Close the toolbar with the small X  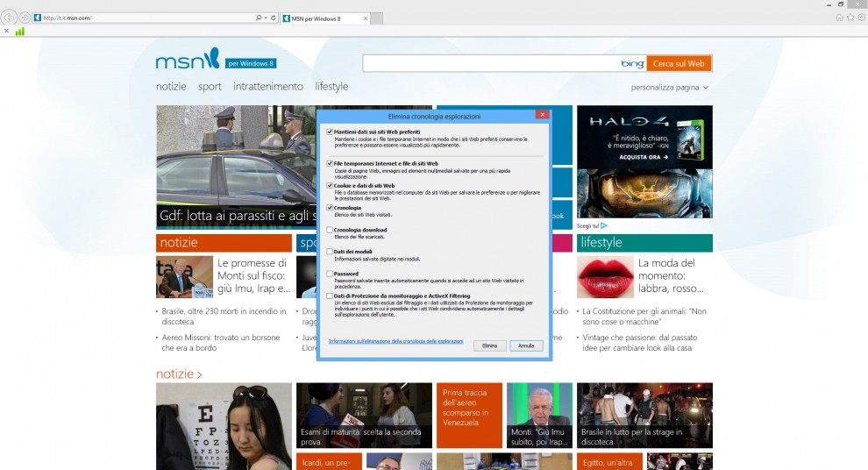coord(7,31)
